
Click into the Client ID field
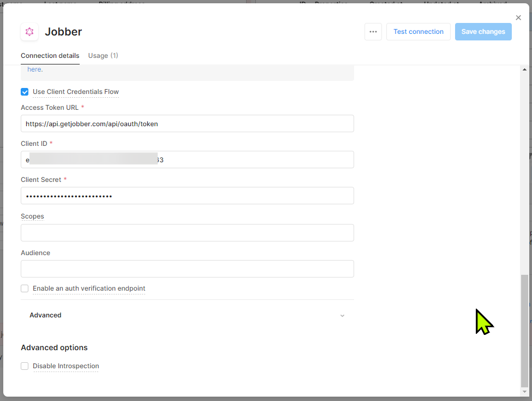(x=187, y=160)
